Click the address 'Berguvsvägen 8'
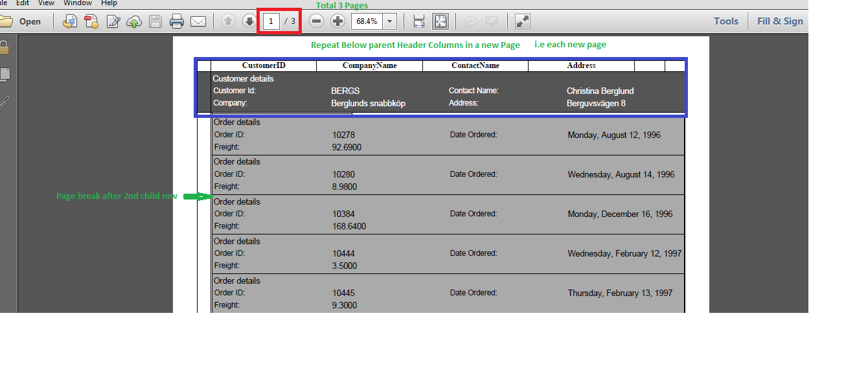868x366 pixels. point(596,104)
